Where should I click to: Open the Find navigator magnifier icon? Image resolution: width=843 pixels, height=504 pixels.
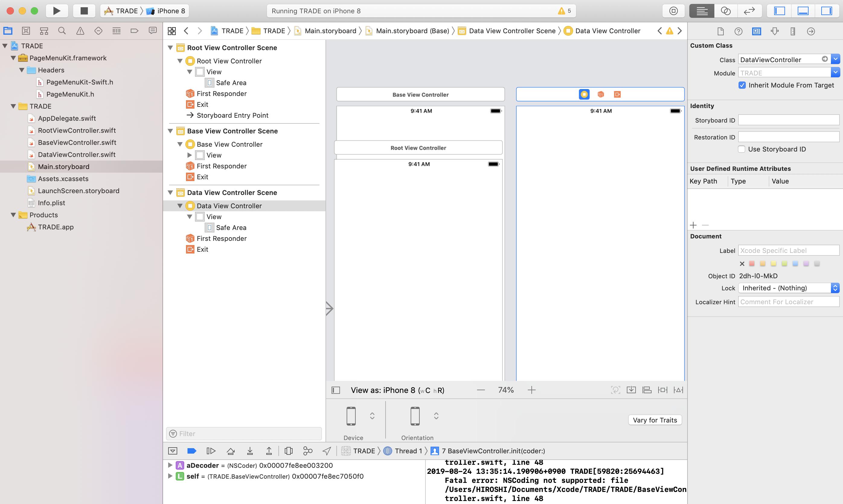click(x=62, y=31)
